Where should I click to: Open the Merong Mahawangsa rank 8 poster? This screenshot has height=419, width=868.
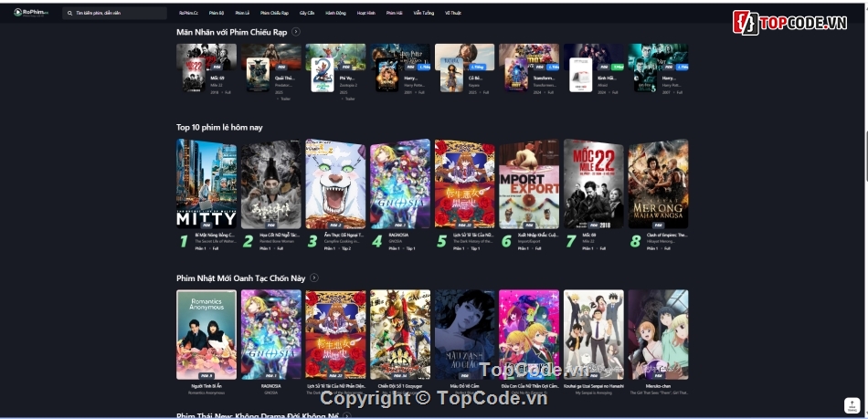tap(658, 183)
